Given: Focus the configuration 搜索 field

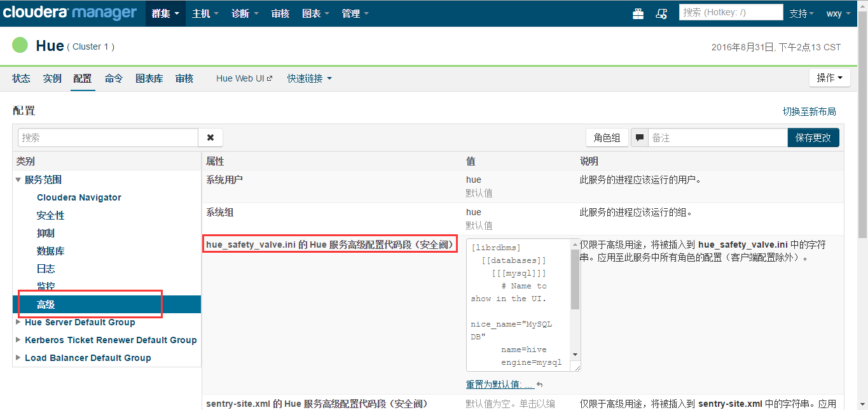Looking at the screenshot, I should [x=108, y=138].
